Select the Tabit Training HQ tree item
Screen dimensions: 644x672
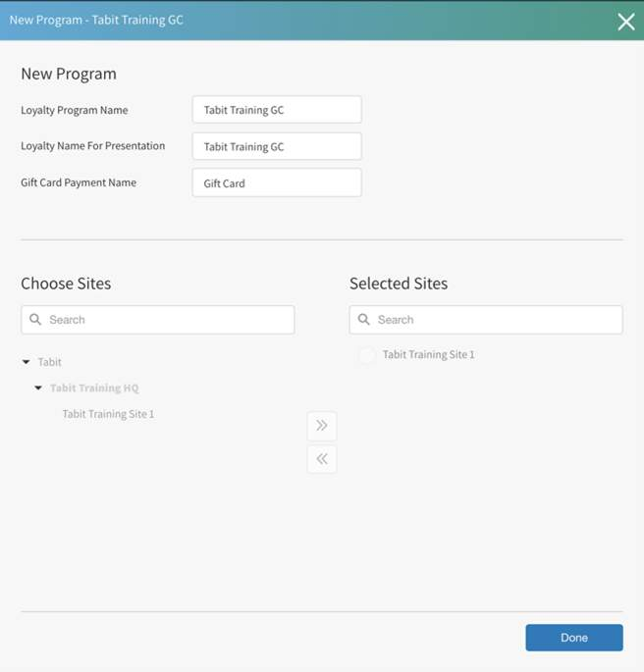(94, 388)
